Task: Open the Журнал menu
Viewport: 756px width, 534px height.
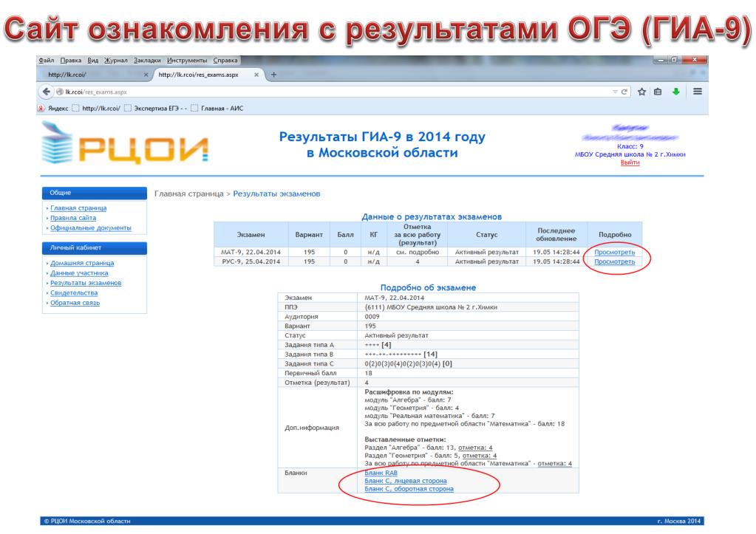Action: (116, 61)
